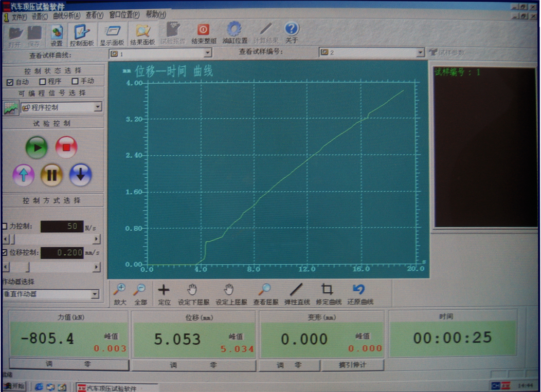Image resolution: width=541 pixels, height=392 pixels.
Task: Open the 曲线分析(A) menu
Action: point(66,16)
